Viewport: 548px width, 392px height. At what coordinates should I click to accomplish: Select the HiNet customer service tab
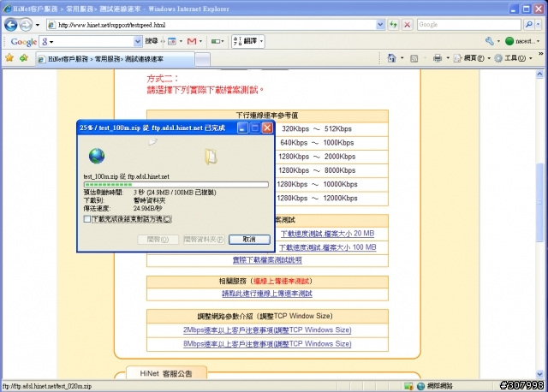[x=115, y=59]
